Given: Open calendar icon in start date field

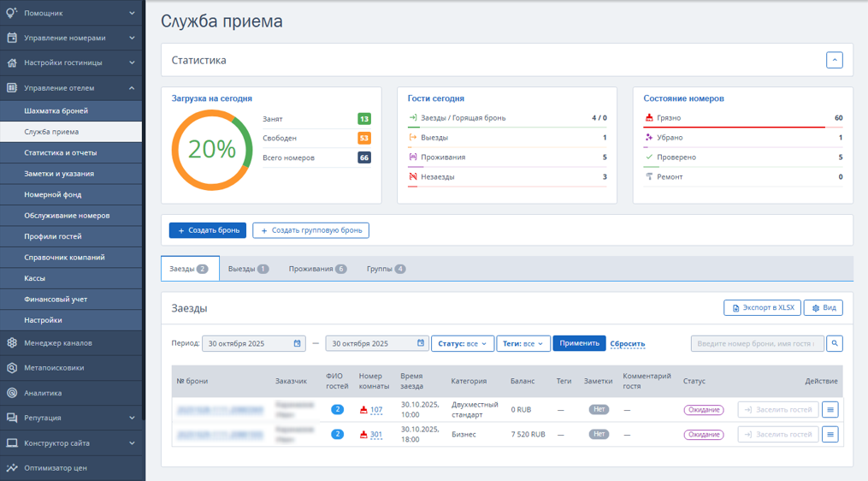Looking at the screenshot, I should click(x=297, y=343).
